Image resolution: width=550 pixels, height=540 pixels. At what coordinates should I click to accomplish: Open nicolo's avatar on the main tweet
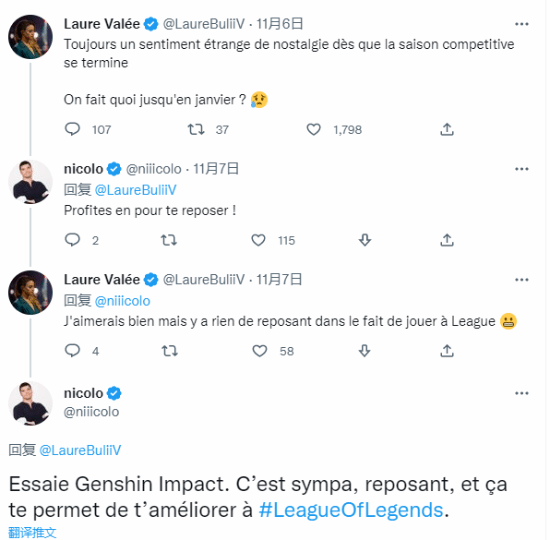tap(31, 404)
